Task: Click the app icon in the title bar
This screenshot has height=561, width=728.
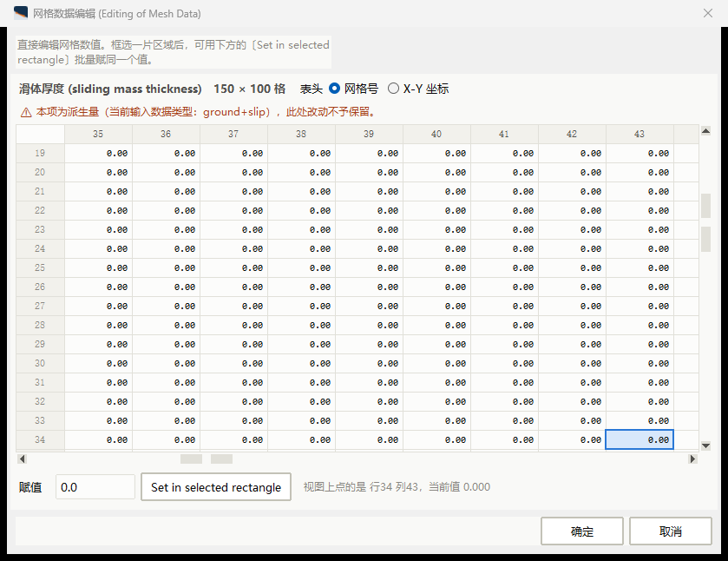Action: pos(21,14)
